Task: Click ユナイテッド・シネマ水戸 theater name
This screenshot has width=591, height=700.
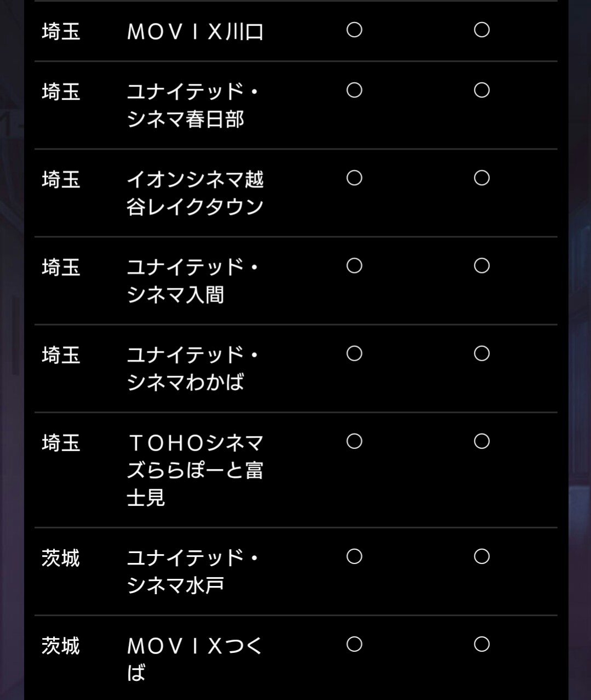Action: (192, 571)
